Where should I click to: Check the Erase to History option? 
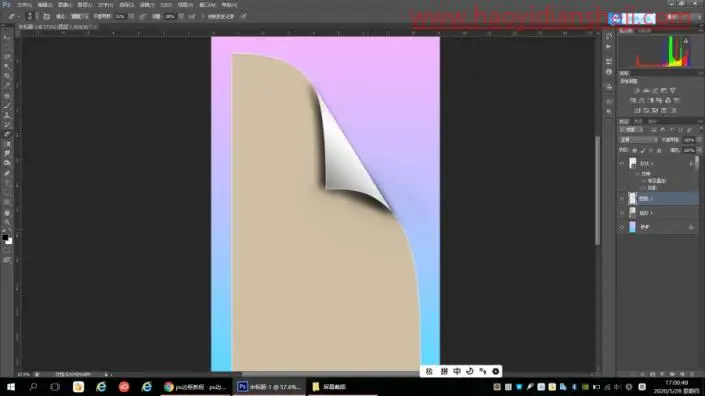(204, 17)
